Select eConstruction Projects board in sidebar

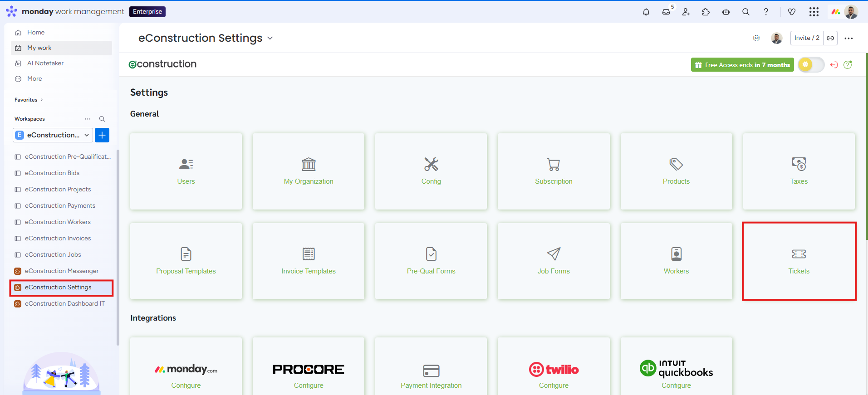pos(58,190)
